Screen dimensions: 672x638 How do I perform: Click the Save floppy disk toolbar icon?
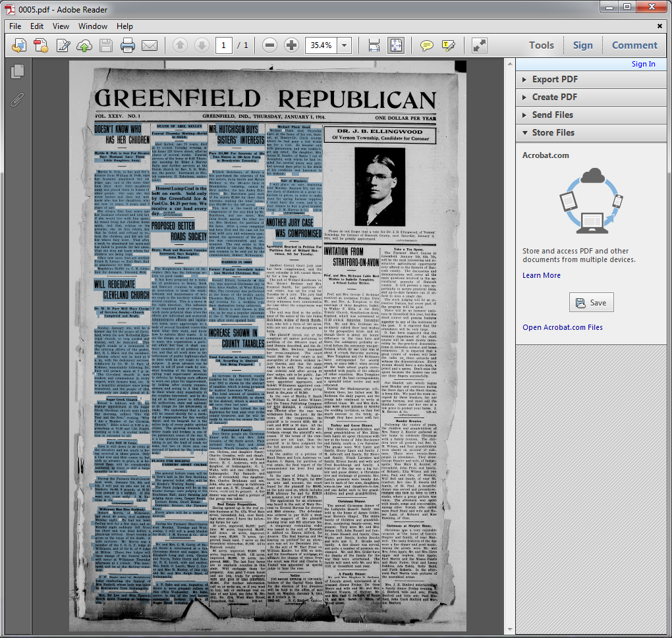106,45
